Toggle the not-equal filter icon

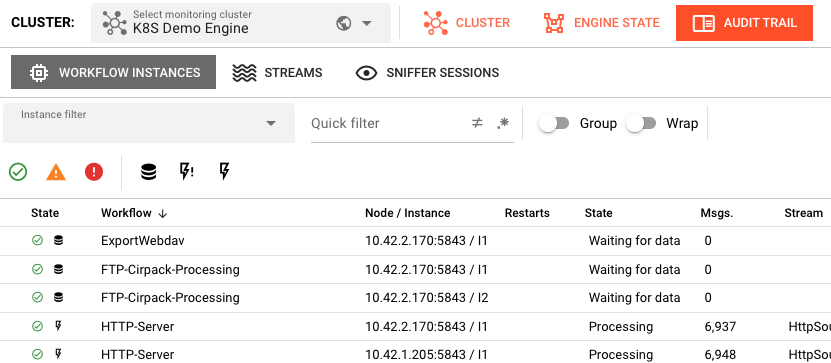[x=477, y=123]
